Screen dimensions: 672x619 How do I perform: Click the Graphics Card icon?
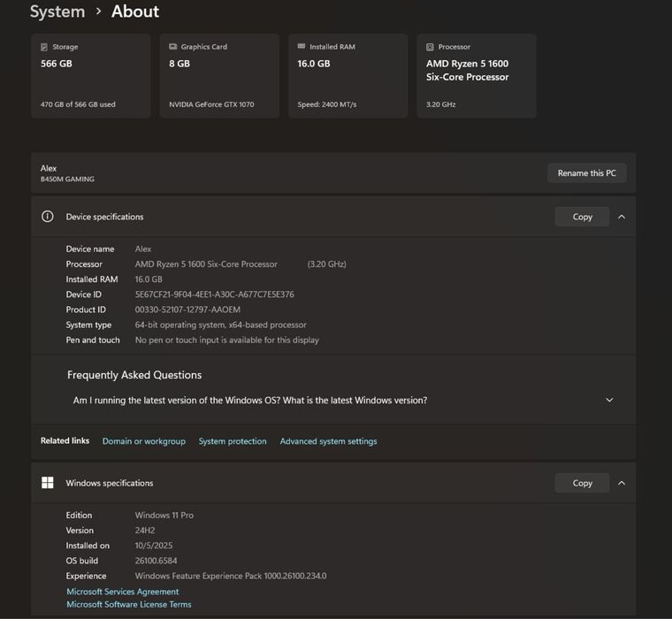pos(172,47)
